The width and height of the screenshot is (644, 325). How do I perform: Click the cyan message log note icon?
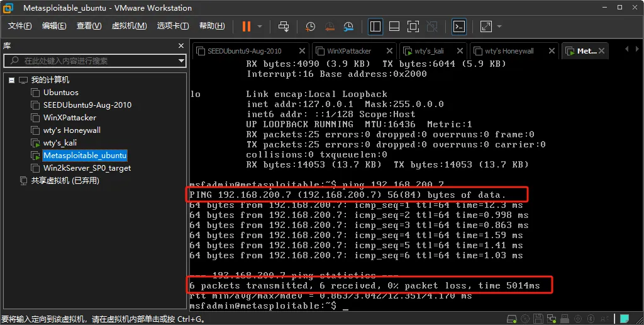(x=625, y=319)
